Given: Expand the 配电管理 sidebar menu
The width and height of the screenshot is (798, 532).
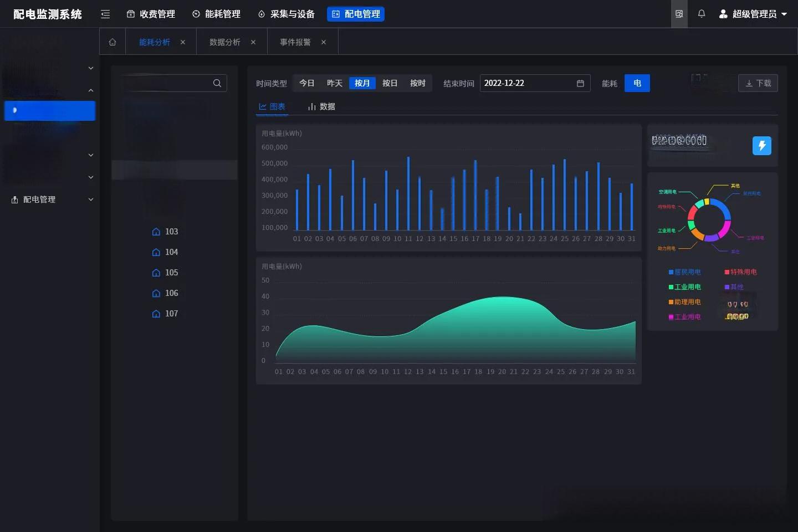Looking at the screenshot, I should pos(52,199).
